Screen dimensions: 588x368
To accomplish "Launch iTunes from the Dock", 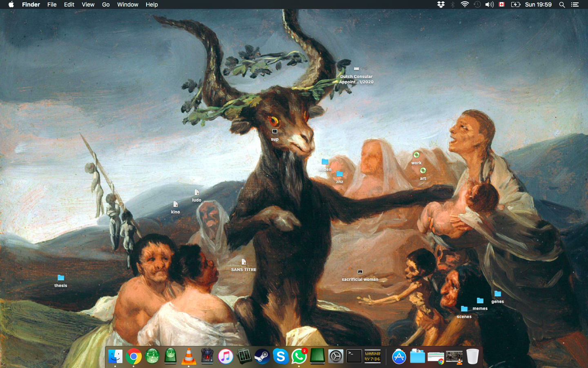I will click(225, 357).
